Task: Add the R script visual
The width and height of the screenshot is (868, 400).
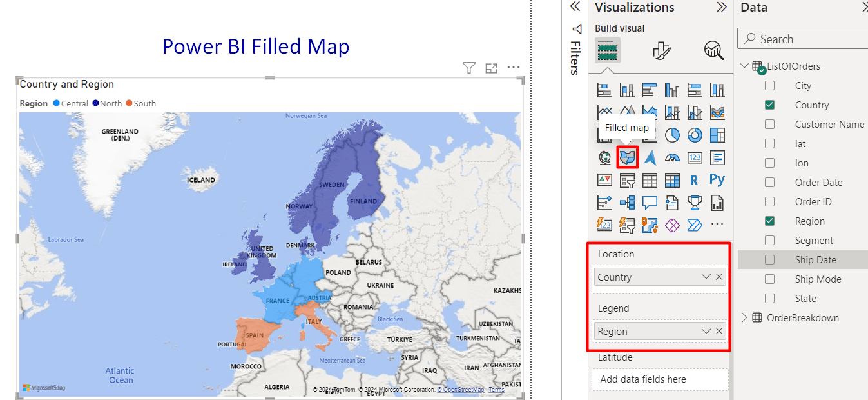Action: click(695, 180)
